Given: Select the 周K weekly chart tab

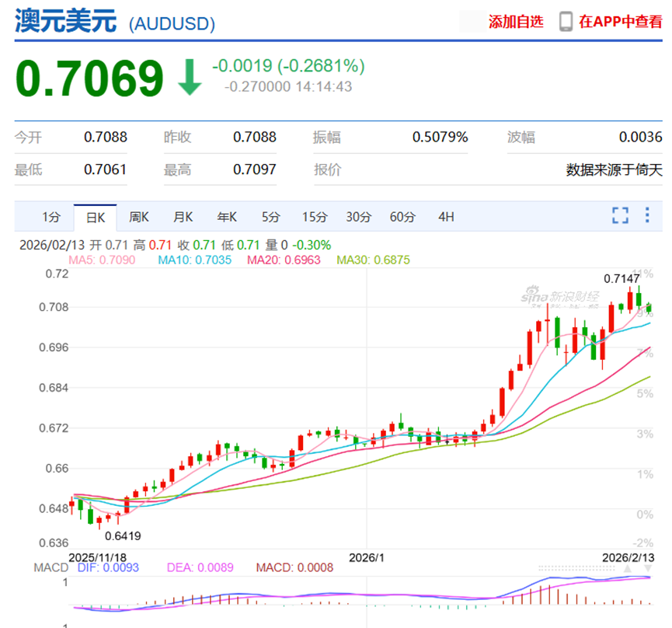Looking at the screenshot, I should point(139,217).
